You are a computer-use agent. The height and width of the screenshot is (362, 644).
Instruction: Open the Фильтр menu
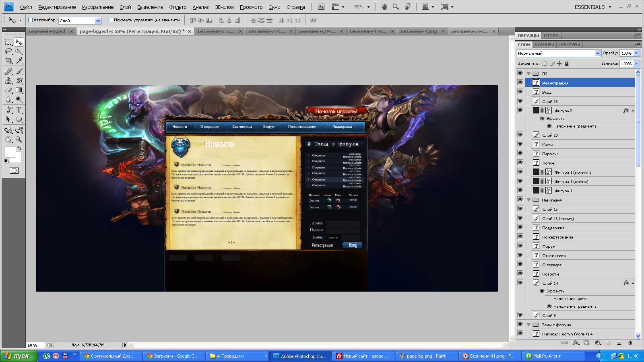point(178,7)
